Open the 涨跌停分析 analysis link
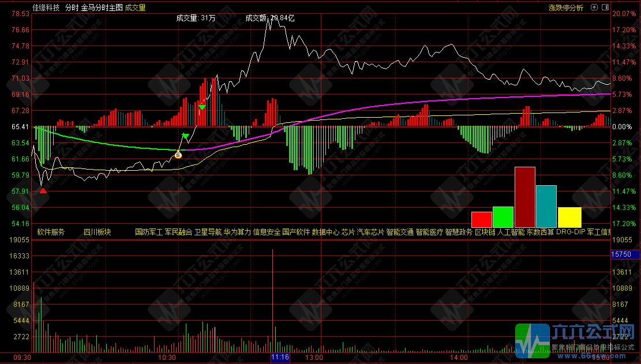The image size is (641, 364). point(565,7)
